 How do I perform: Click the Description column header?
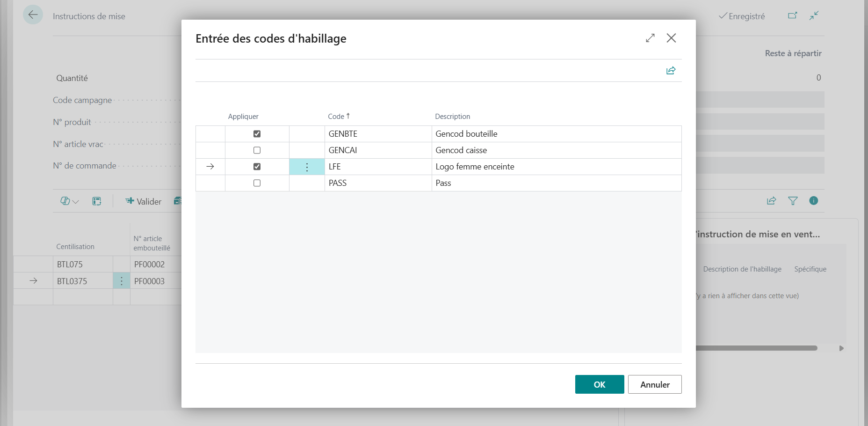[x=452, y=116]
